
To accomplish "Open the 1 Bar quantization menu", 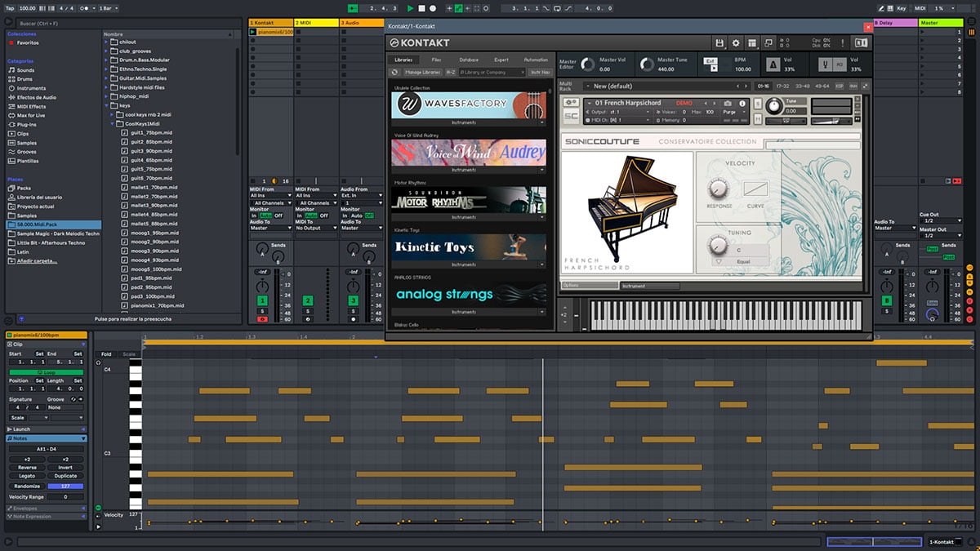I will [108, 8].
